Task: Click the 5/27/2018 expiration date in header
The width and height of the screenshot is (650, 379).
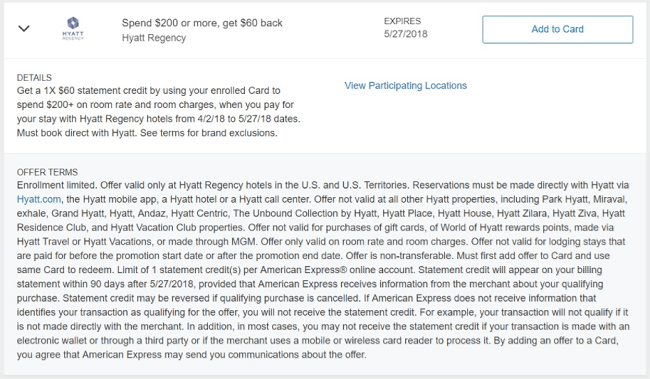Action: click(x=405, y=34)
